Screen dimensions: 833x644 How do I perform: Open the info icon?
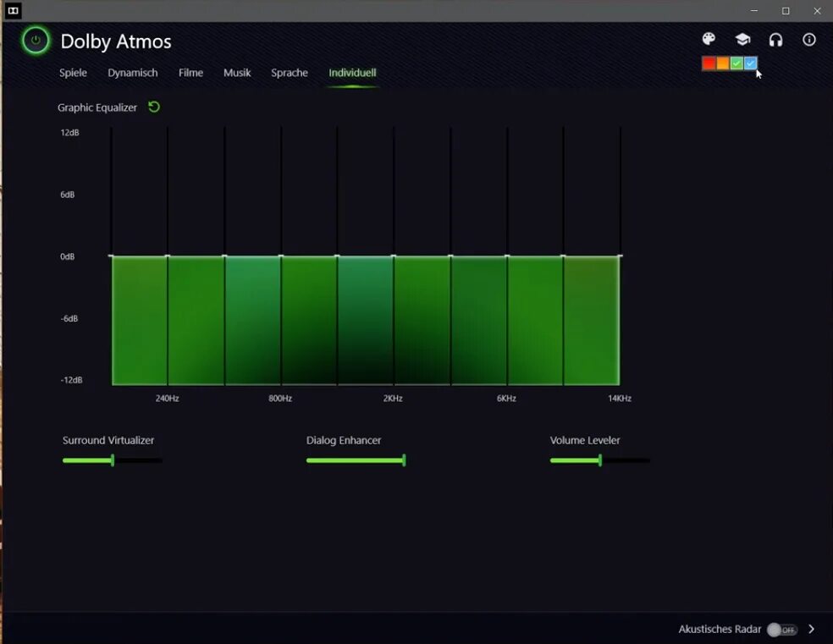click(809, 40)
